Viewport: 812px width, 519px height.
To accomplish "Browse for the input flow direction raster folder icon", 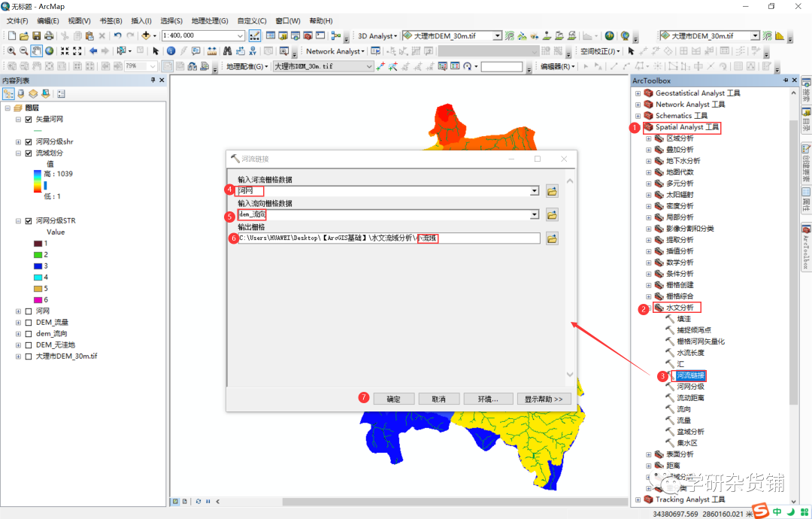I will pyautogui.click(x=552, y=214).
